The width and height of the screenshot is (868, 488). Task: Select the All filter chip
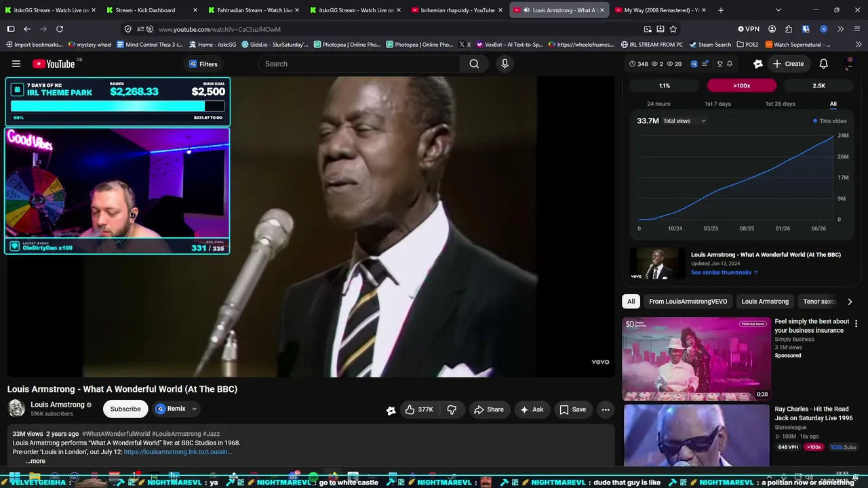tap(631, 302)
